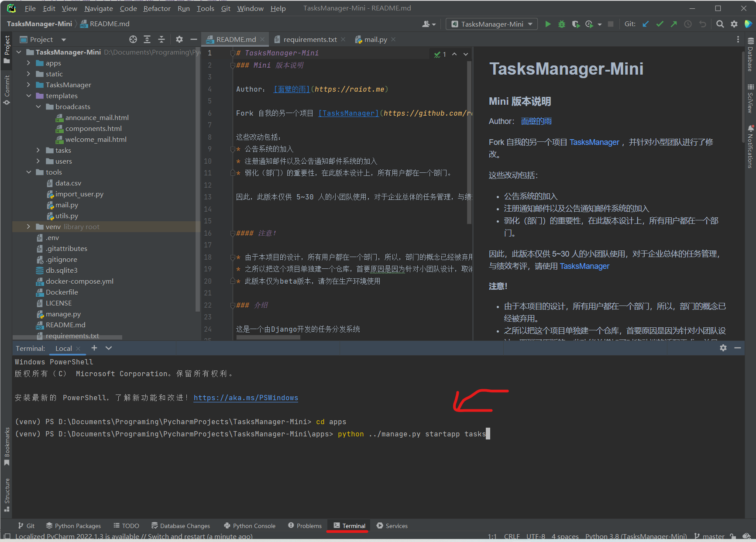756x542 pixels.
Task: Open Search Everywhere magnifier icon
Action: click(720, 24)
